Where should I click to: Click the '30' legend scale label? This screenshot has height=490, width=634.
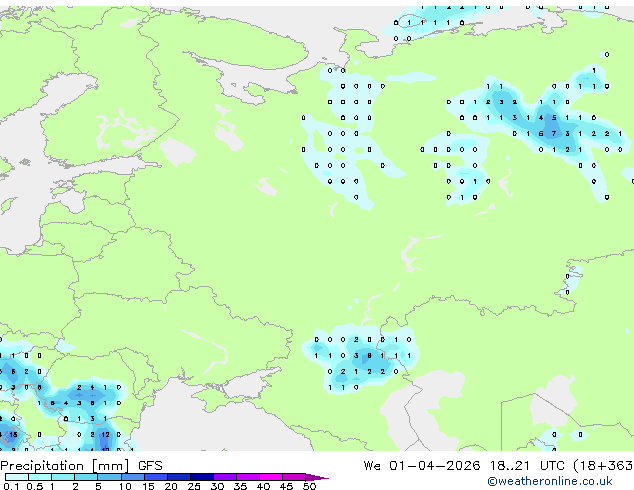[217, 486]
